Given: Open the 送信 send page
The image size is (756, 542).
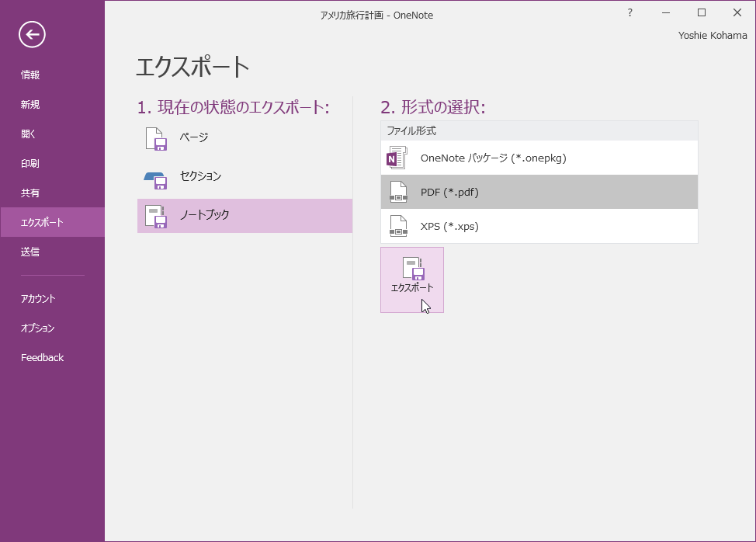Looking at the screenshot, I should (30, 252).
